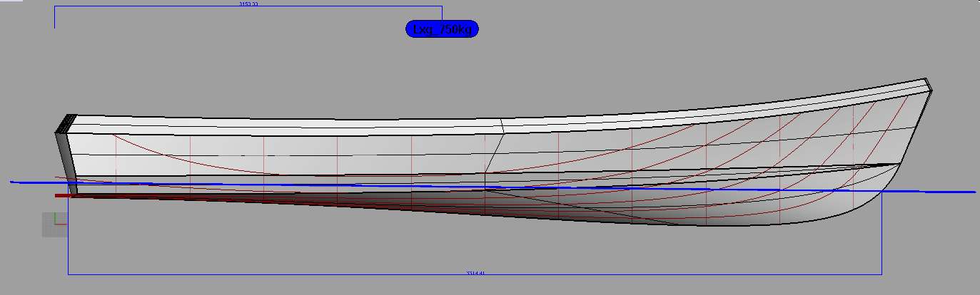Viewport: 980px width, 295px height.
Task: Select the 3314.41 dimension text at bottom
Action: click(x=475, y=272)
